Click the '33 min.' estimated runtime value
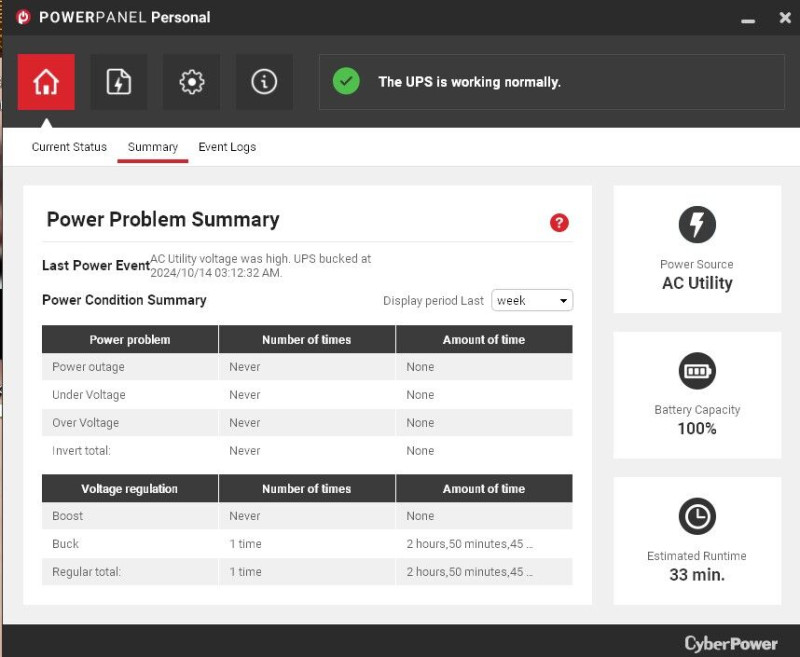800x657 pixels. pyautogui.click(x=697, y=575)
